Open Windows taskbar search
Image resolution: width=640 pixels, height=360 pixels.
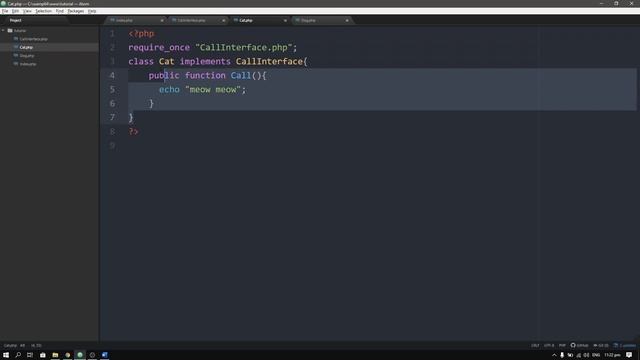point(18,355)
